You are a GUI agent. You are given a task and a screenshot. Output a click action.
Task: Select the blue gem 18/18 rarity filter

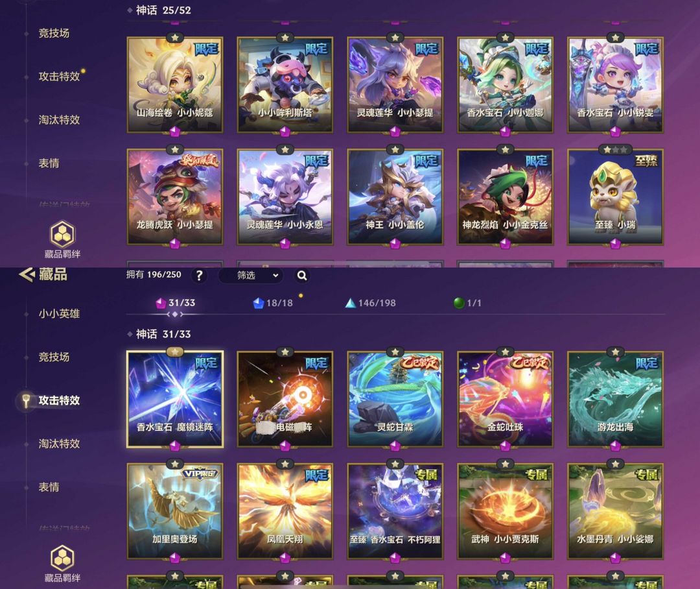point(273,303)
